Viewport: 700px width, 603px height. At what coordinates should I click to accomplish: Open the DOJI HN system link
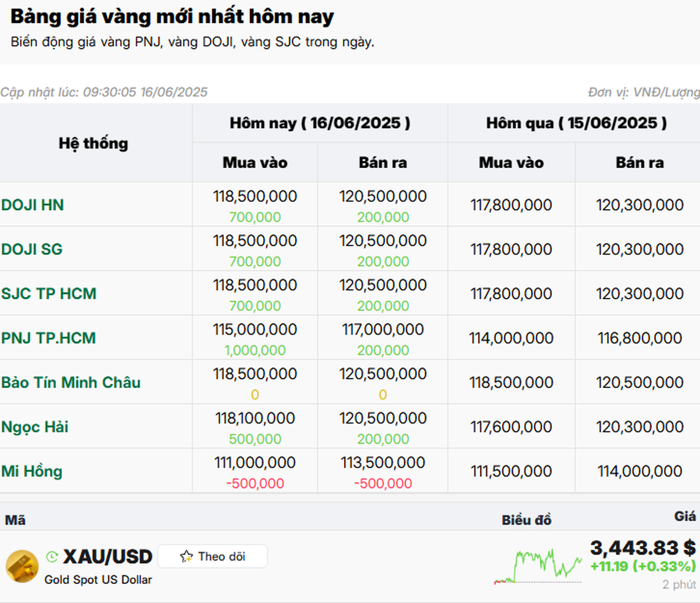coord(32,205)
